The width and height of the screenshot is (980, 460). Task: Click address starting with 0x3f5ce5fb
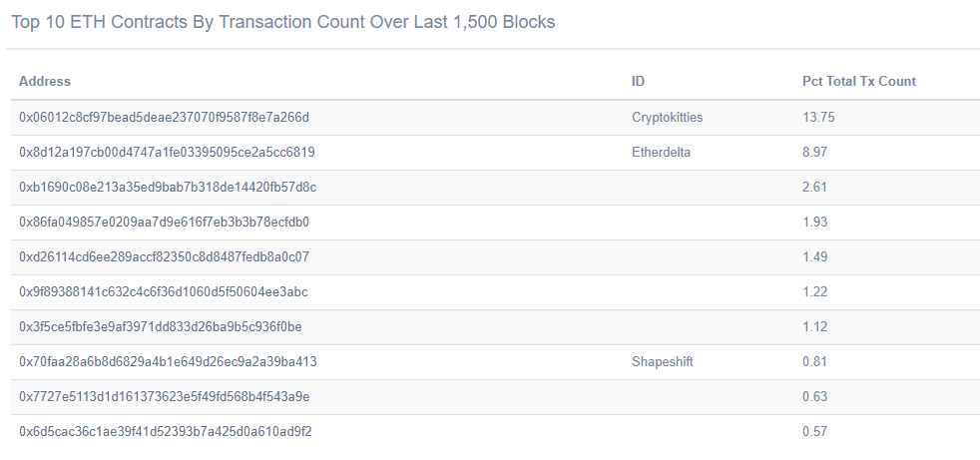(x=161, y=327)
